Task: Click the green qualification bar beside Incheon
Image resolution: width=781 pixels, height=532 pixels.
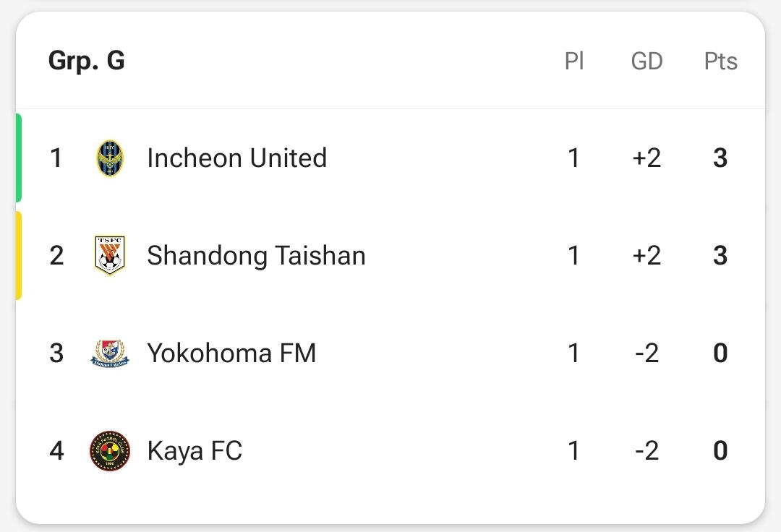Action: [18, 158]
